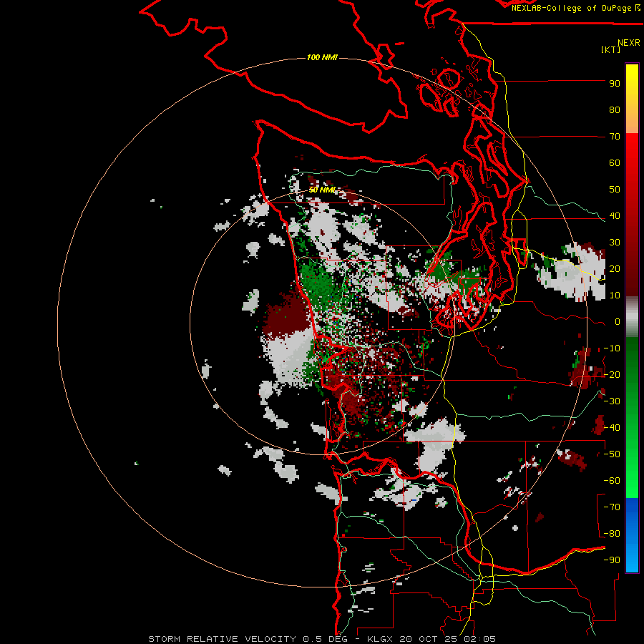The width and height of the screenshot is (644, 644).
Task: Click the 90 value on velocity scale
Action: tap(615, 84)
